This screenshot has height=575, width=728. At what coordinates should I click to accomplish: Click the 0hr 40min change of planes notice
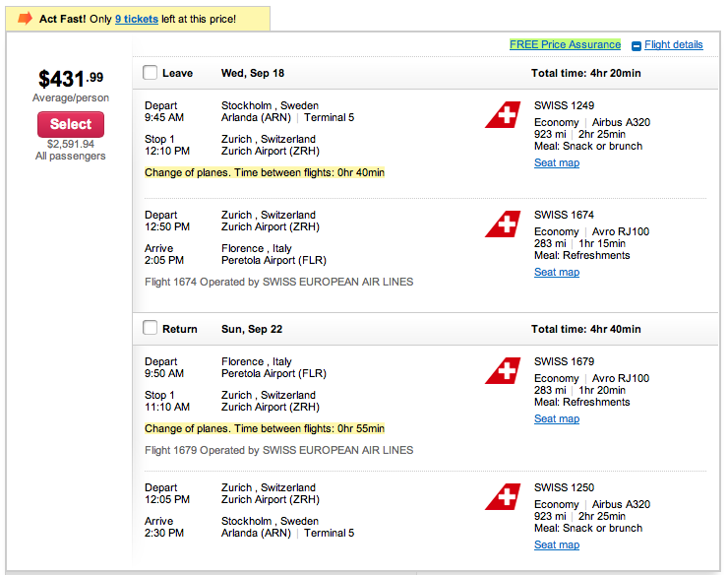tap(265, 172)
